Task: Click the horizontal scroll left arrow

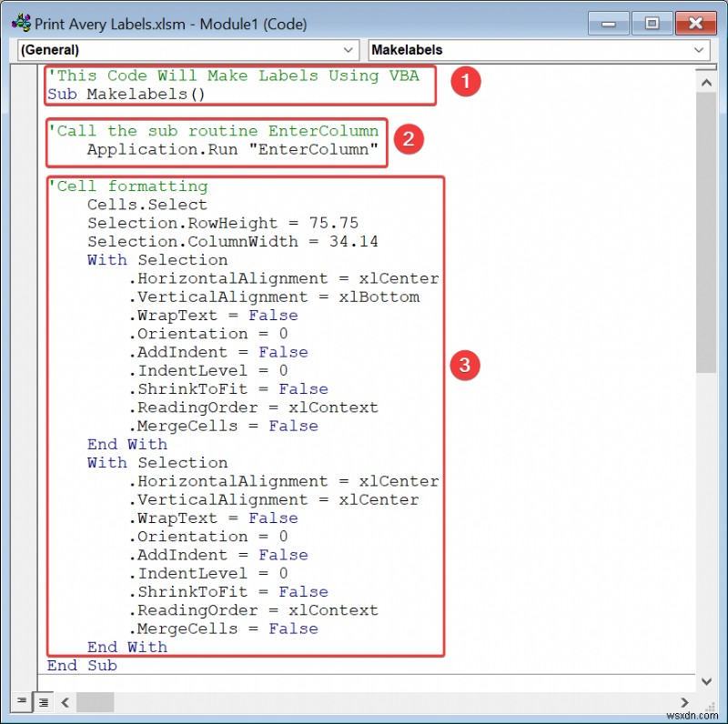Action: coord(64,702)
